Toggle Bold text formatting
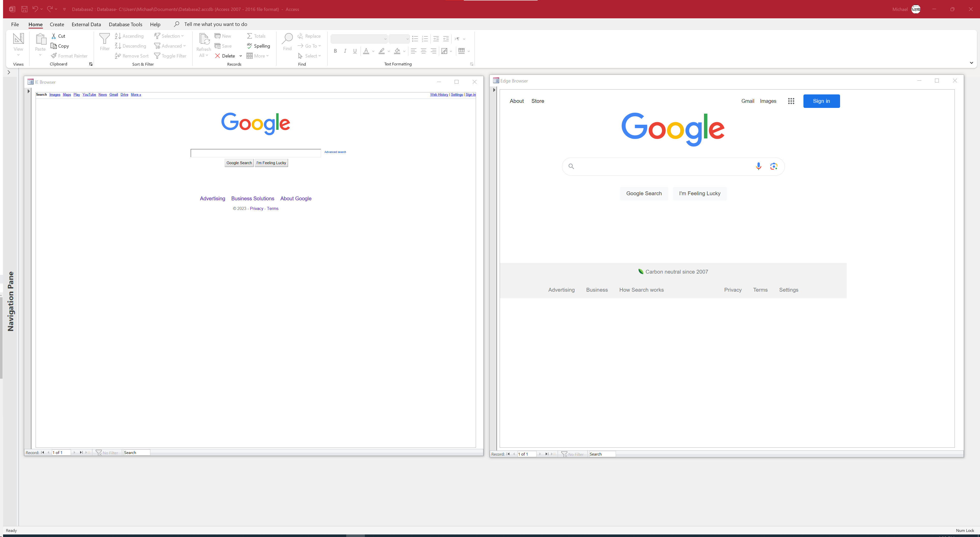Image resolution: width=980 pixels, height=537 pixels. (x=335, y=51)
